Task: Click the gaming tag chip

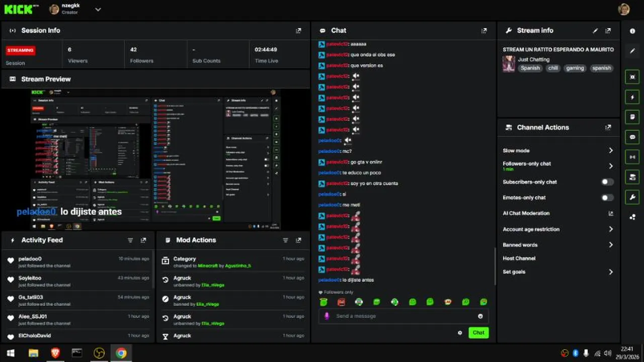Action: [x=575, y=68]
